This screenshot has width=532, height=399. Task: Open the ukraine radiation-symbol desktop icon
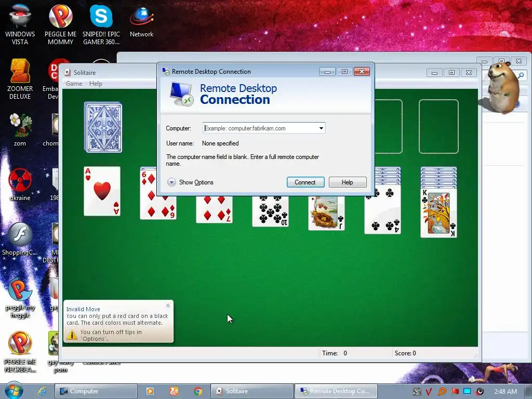[20, 184]
